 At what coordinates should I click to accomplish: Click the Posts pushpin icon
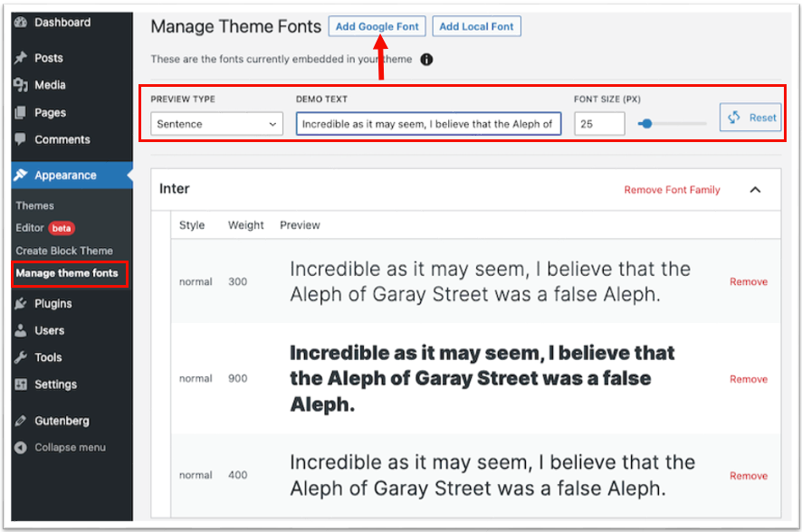21,58
